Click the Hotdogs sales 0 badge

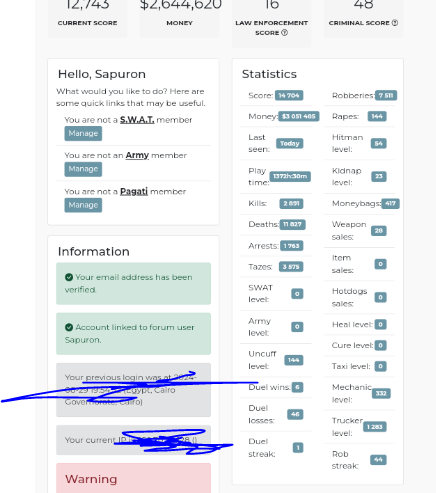pyautogui.click(x=381, y=297)
